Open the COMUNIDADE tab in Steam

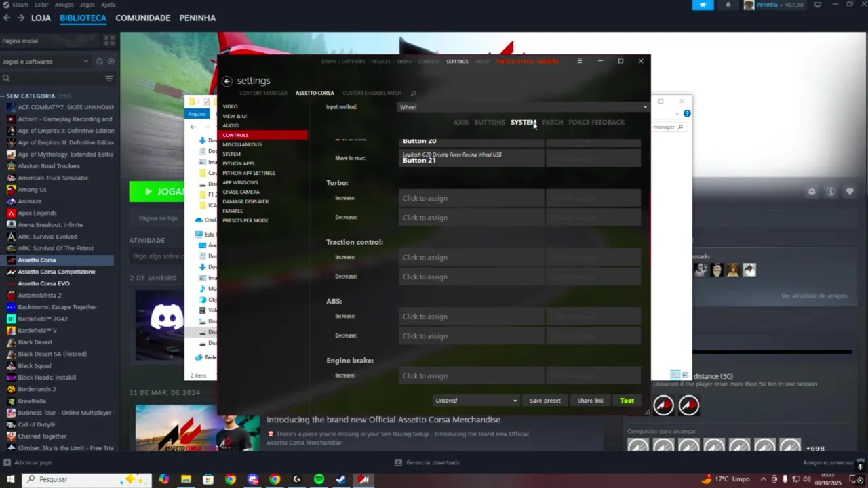click(x=142, y=18)
